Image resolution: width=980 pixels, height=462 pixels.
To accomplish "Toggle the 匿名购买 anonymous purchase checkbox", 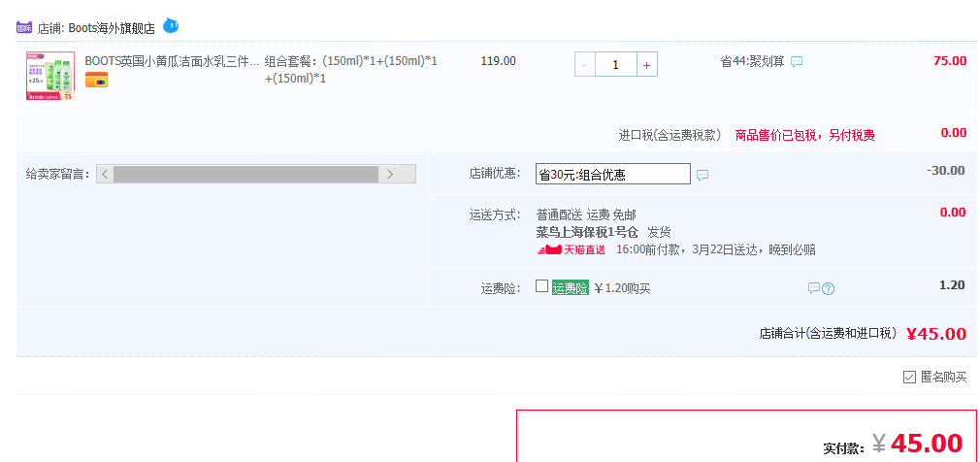I will point(909,377).
